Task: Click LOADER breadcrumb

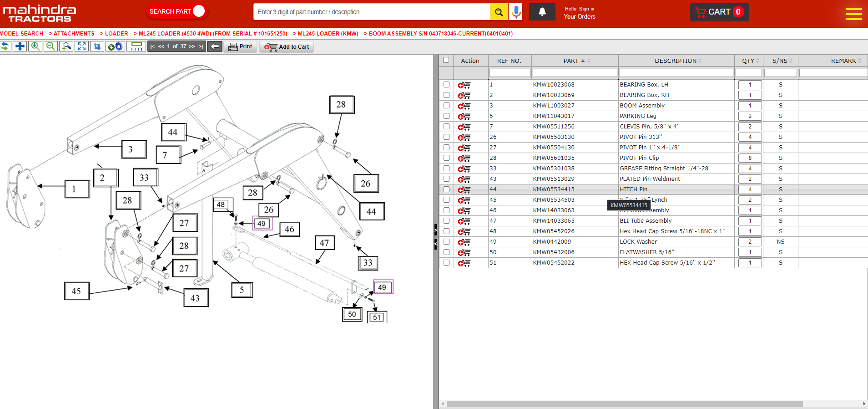Action: pos(116,34)
